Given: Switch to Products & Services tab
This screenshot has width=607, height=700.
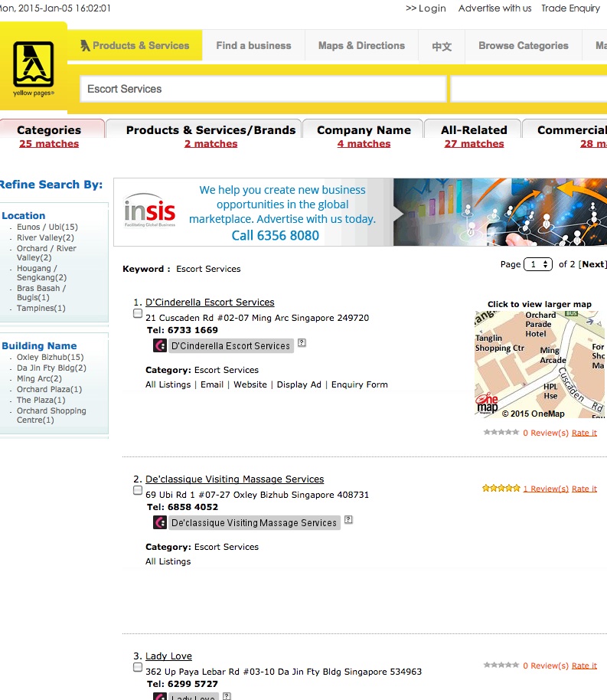Looking at the screenshot, I should [135, 45].
